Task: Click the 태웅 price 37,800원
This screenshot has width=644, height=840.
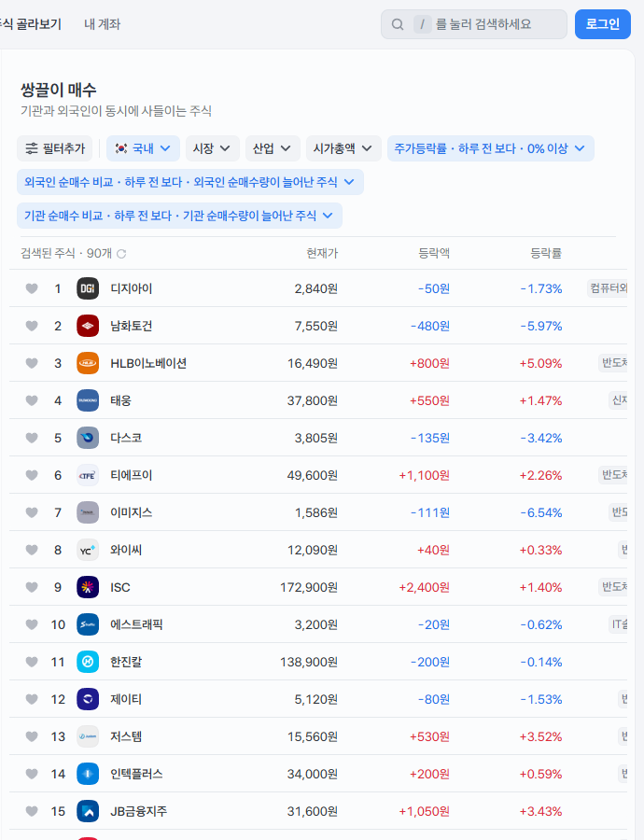Action: pyautogui.click(x=313, y=400)
